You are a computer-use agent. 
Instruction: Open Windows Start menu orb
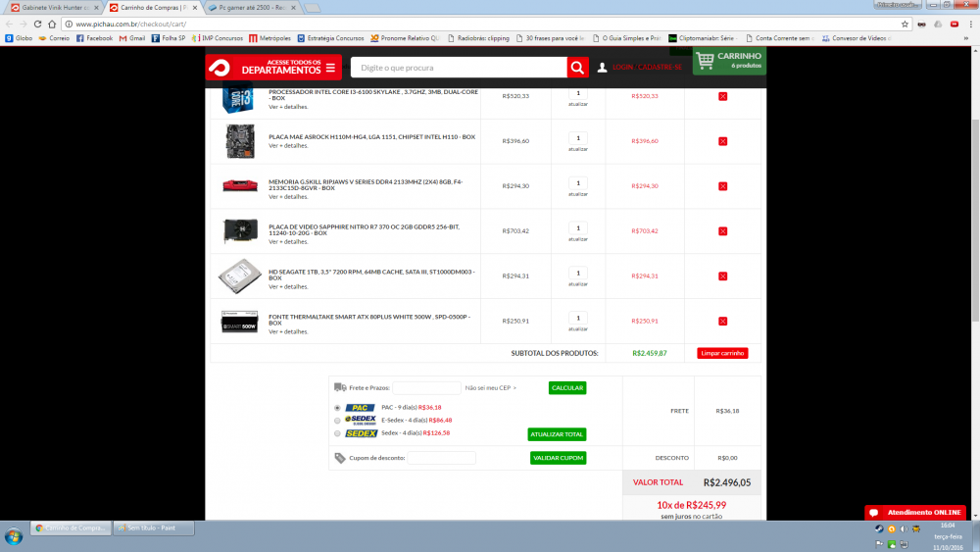pyautogui.click(x=14, y=535)
